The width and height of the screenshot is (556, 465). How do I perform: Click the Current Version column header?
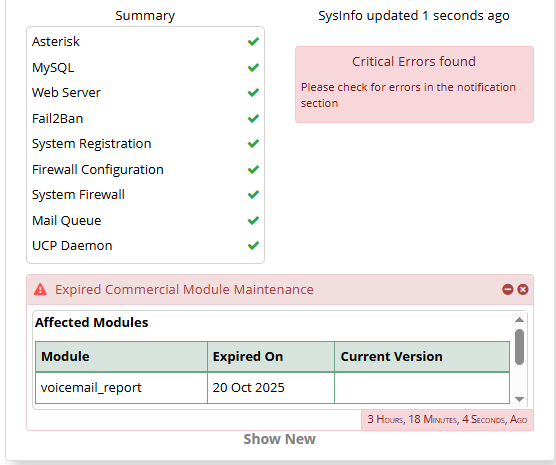[x=422, y=356]
